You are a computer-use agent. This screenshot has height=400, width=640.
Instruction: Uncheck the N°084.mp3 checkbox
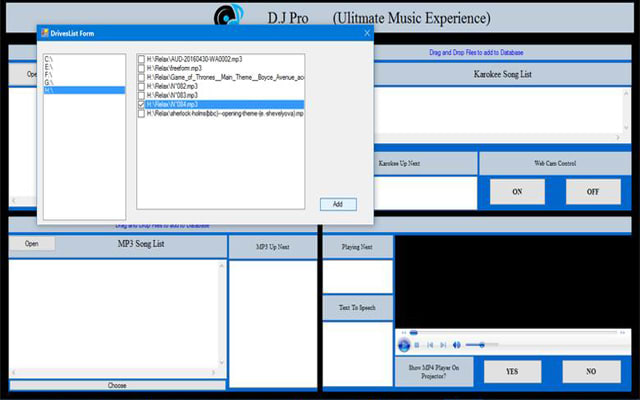click(141, 104)
